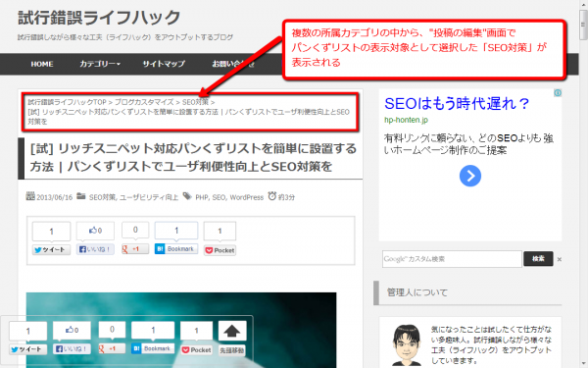Click tweet count bubble in top share box
Screen dimensions: 588x368
point(51,232)
